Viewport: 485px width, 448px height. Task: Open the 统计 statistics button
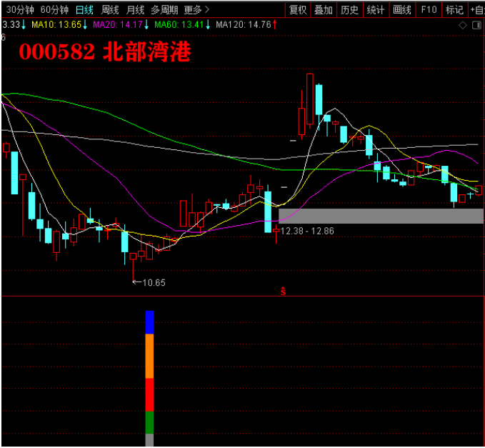tap(376, 10)
